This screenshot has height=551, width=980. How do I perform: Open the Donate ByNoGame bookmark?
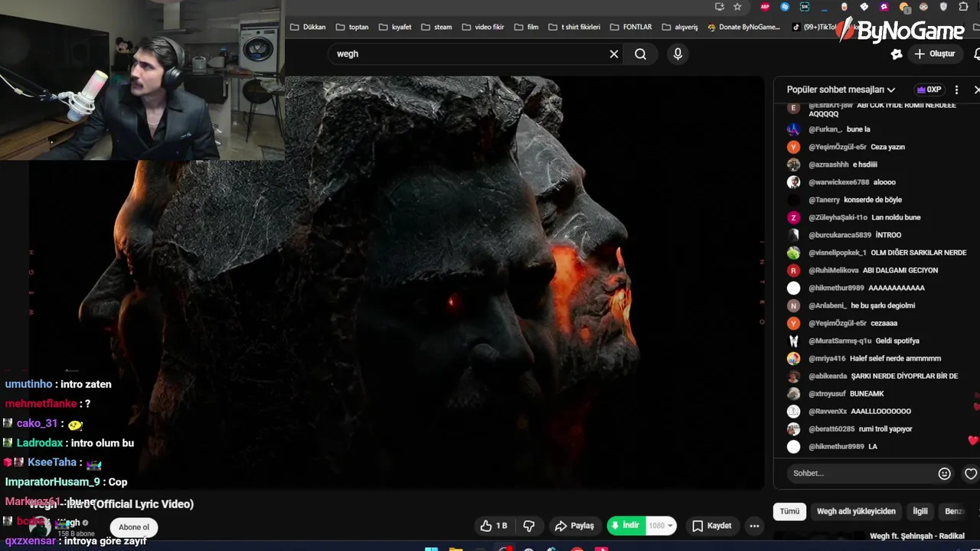click(x=743, y=27)
